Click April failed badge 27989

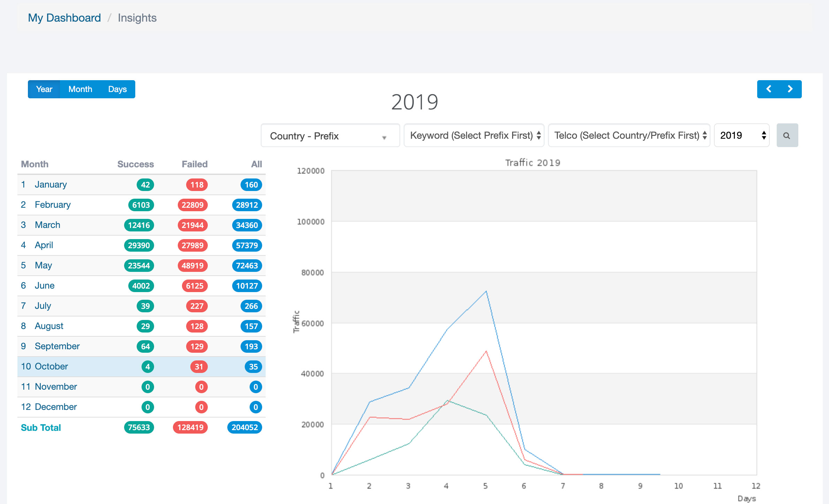(x=192, y=245)
